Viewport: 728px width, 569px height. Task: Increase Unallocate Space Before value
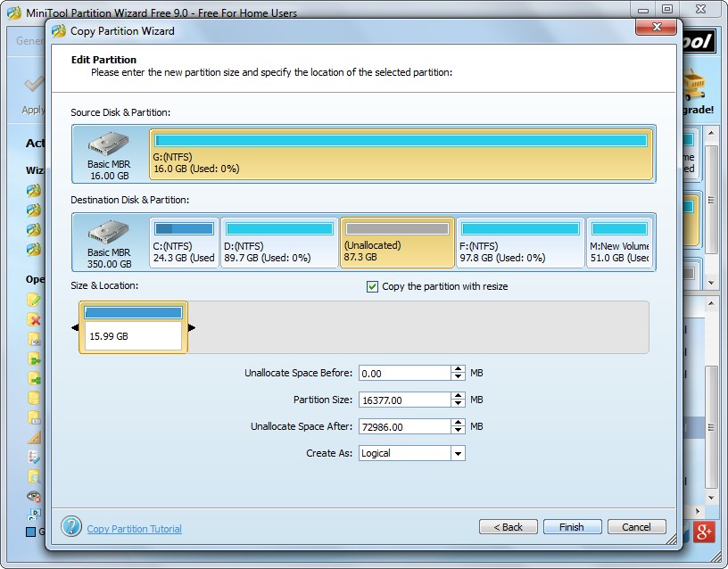click(458, 369)
